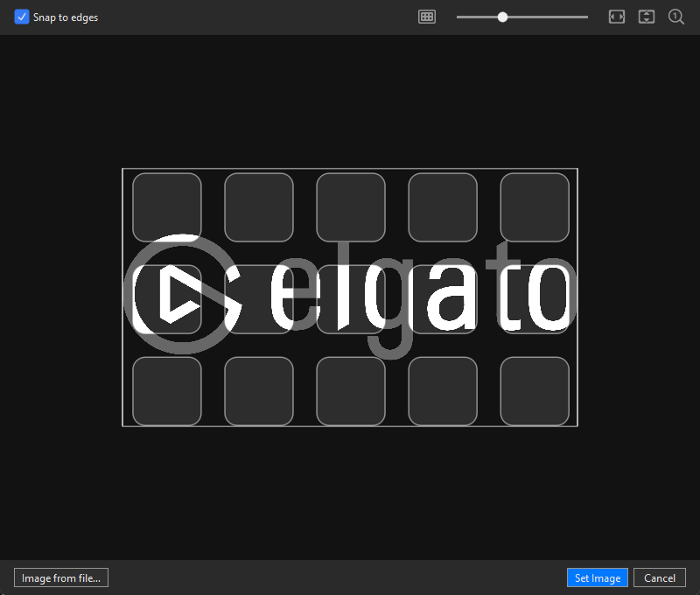
Task: Click the fit image to height icon
Action: click(x=646, y=17)
